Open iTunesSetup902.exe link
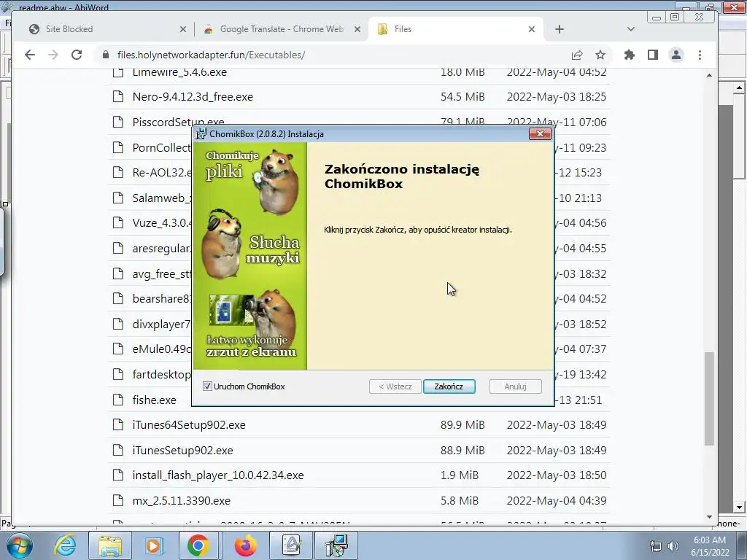This screenshot has width=747, height=560. (x=182, y=450)
